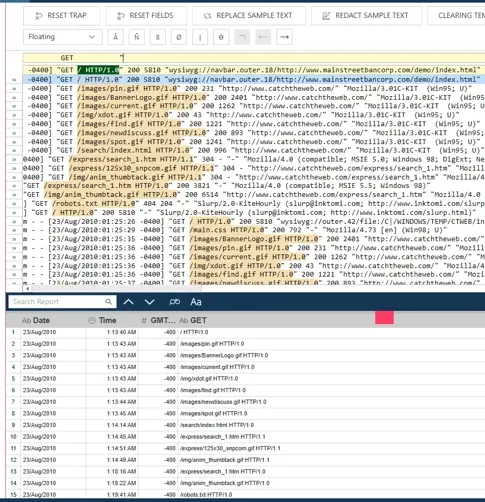Click Redact Sample Text button

click(x=366, y=16)
